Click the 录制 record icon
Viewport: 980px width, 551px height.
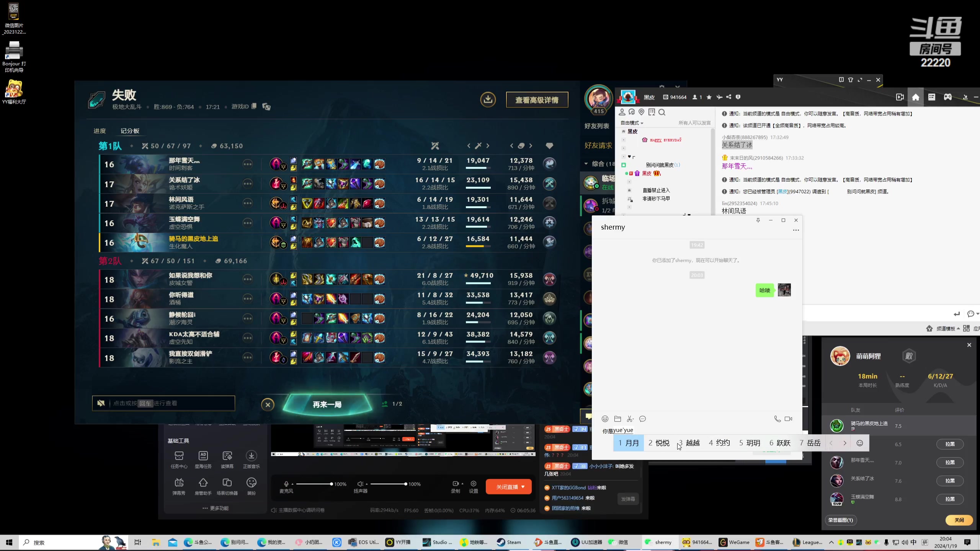(x=456, y=484)
